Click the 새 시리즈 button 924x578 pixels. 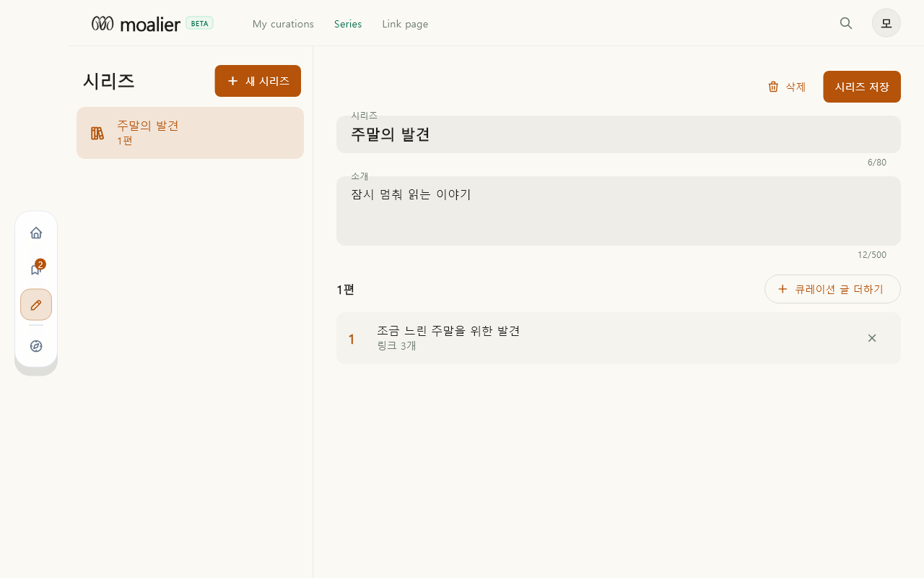pyautogui.click(x=258, y=81)
